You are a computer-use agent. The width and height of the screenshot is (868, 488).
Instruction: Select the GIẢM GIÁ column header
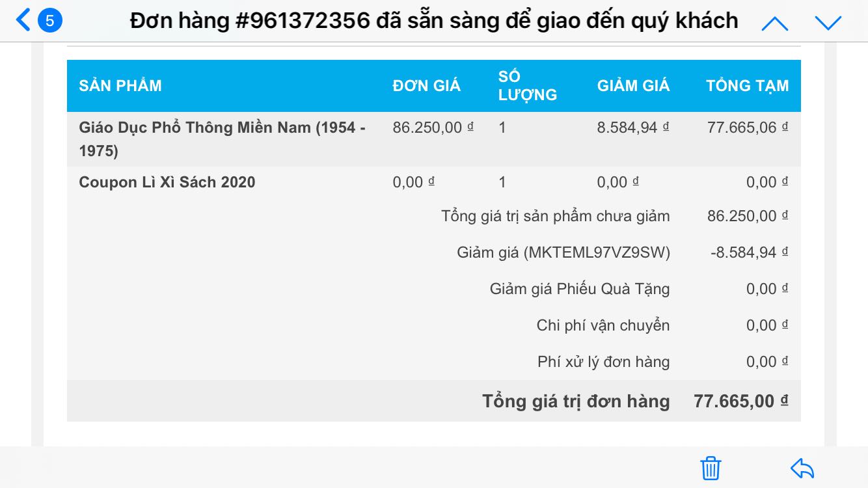coord(633,85)
